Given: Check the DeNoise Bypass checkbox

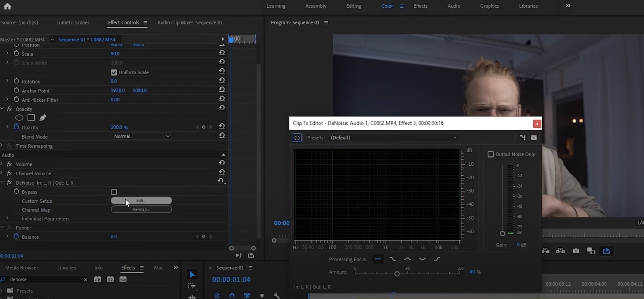Looking at the screenshot, I should pos(114,192).
